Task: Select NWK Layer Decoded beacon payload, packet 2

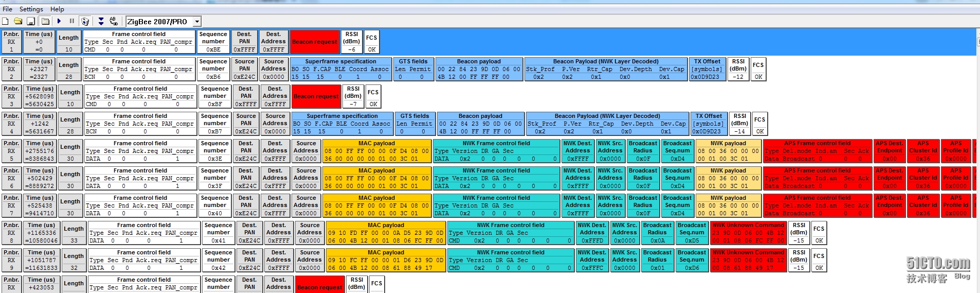Action: coord(606,69)
